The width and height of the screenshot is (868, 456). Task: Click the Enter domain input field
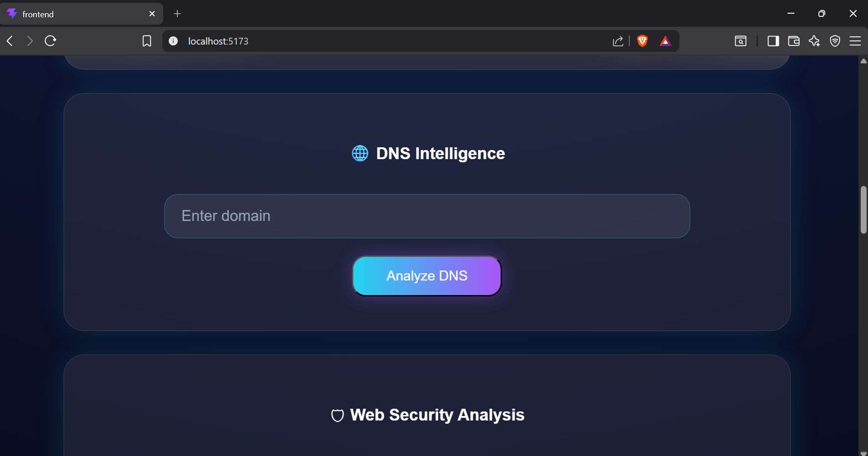(427, 216)
